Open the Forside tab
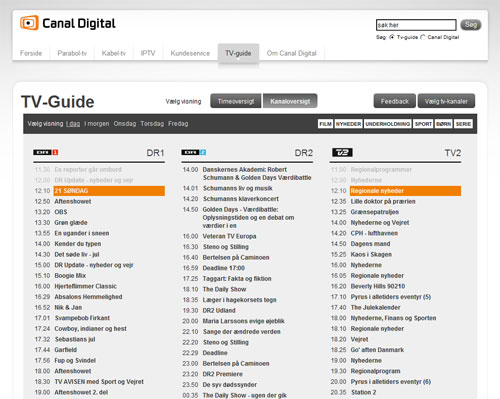The width and height of the screenshot is (500, 399). pos(31,53)
